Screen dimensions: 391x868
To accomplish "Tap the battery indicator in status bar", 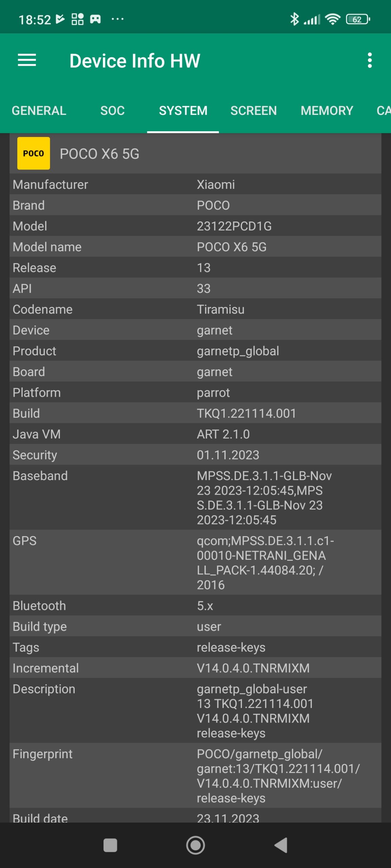I will (x=357, y=19).
